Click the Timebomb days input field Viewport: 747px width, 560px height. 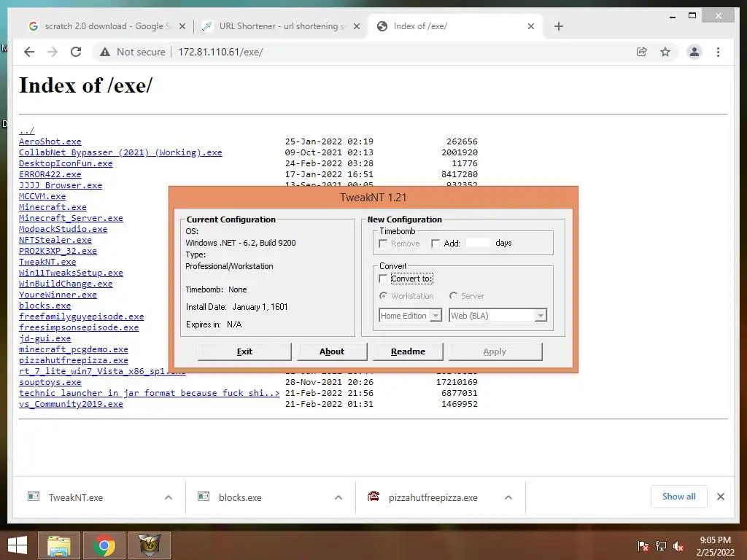tap(478, 243)
